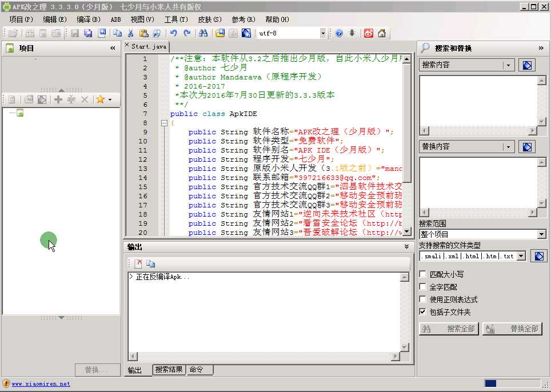Open the 视图(V) menu
The height and width of the screenshot is (392, 551).
click(x=142, y=19)
